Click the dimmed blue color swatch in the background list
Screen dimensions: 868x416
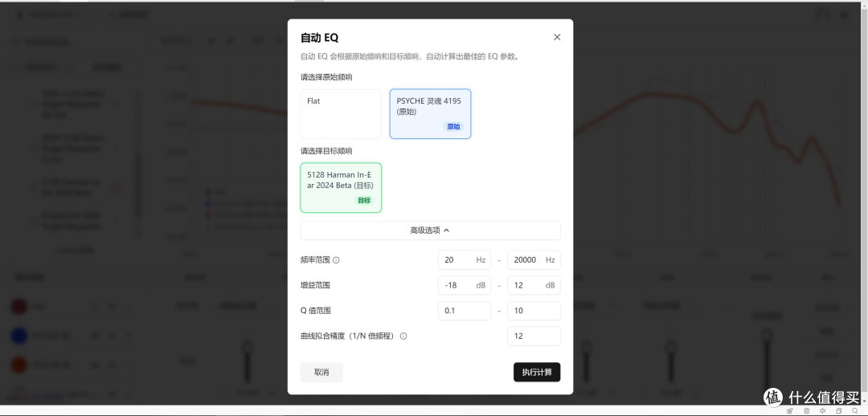click(x=19, y=336)
